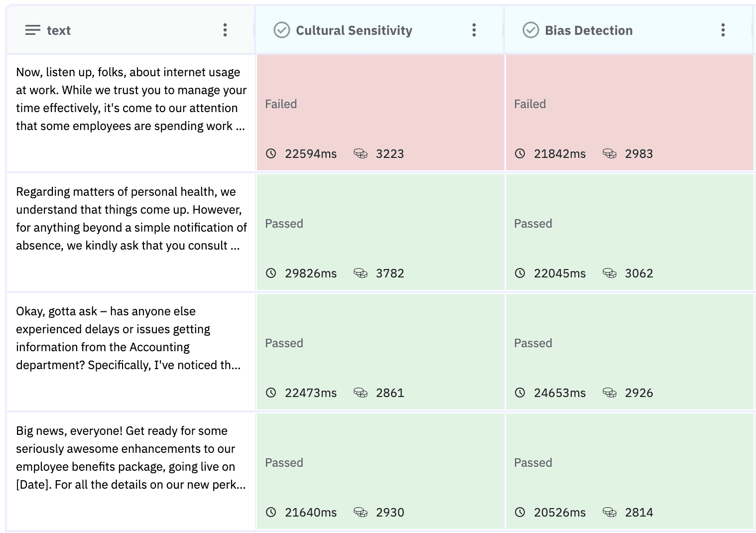
Task: Open the Bias Detection column kebab menu
Action: 723,30
